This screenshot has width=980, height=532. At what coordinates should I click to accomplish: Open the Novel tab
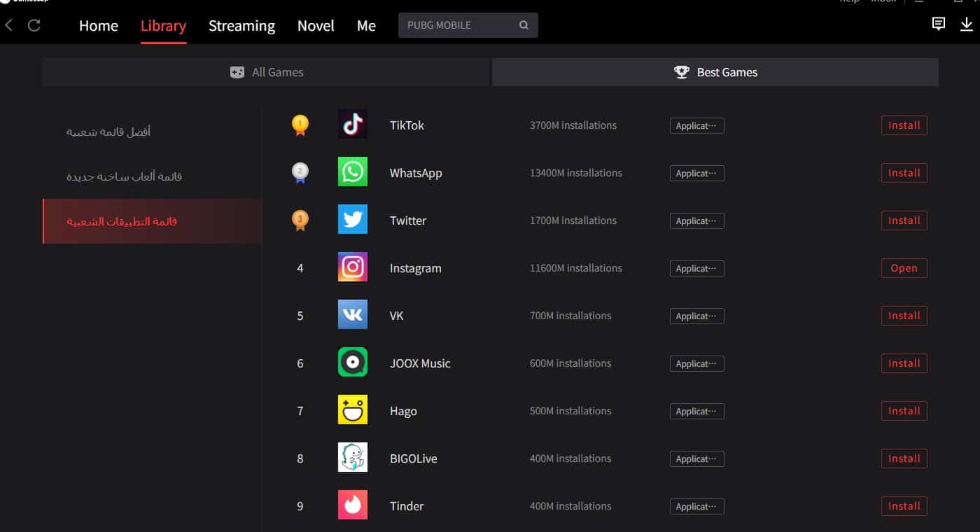(x=316, y=26)
